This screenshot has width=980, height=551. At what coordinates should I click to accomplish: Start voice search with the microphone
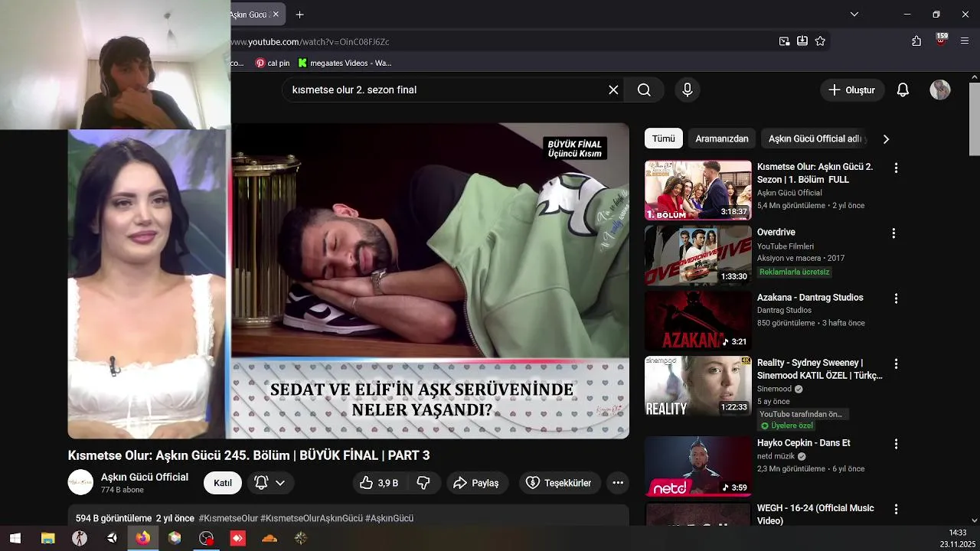(688, 90)
